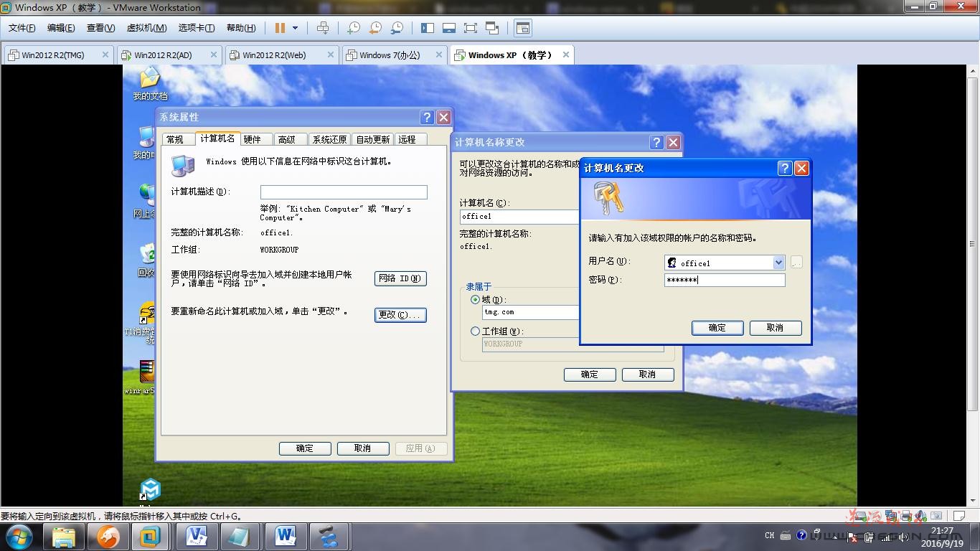Click the VMware Workstation taskbar icon
This screenshot has width=980, height=551.
[x=151, y=537]
